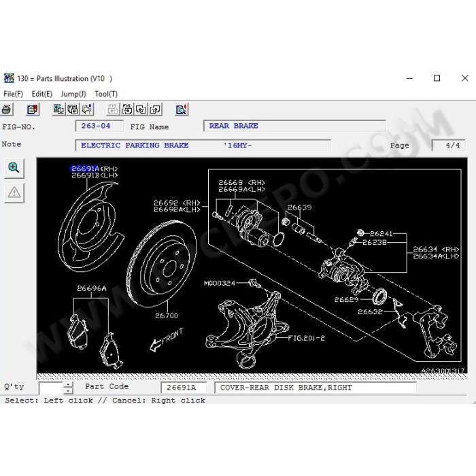Viewport: 476px width, 476px height.
Task: Select part number 26634 <RH>
Action: click(x=436, y=250)
